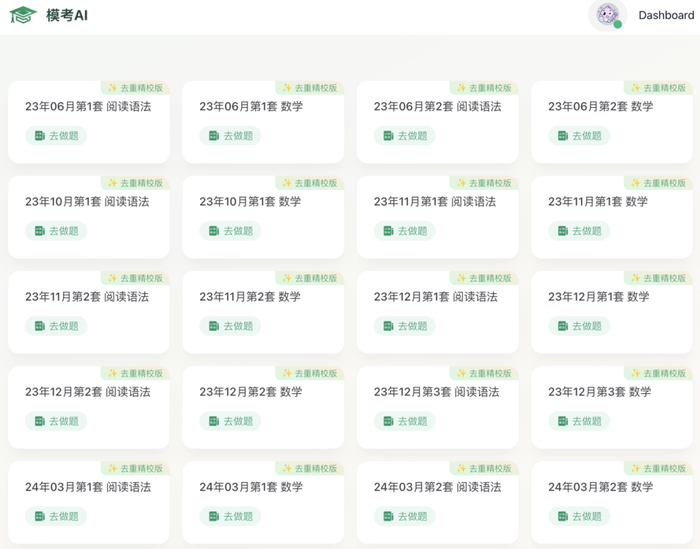The height and width of the screenshot is (549, 700).
Task: Begin 24年03月第2套 阅读语法 with 去做题
Action: 405,516
